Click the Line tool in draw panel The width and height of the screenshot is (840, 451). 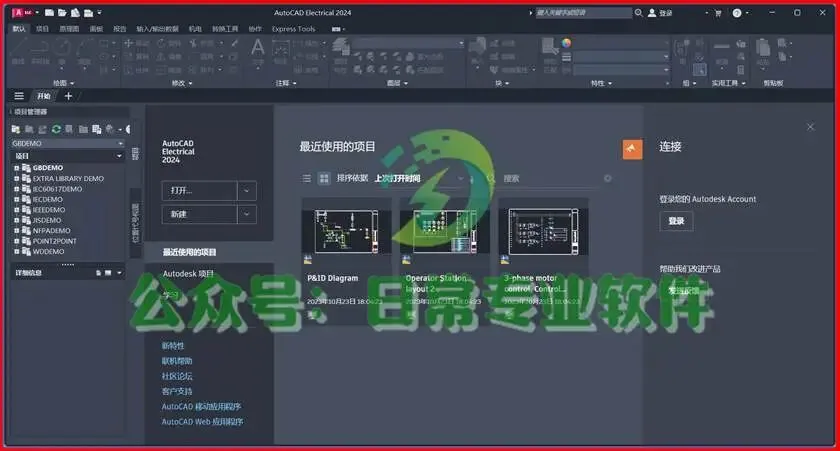click(x=18, y=48)
